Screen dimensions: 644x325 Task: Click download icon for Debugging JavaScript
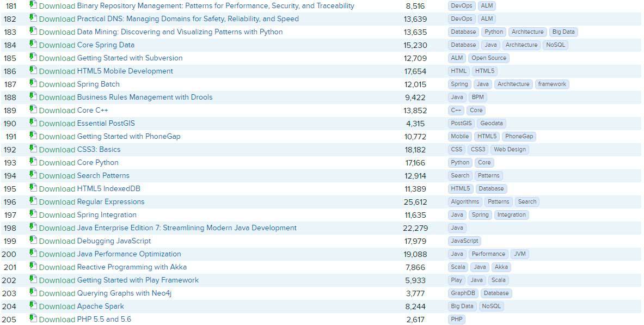(x=33, y=241)
